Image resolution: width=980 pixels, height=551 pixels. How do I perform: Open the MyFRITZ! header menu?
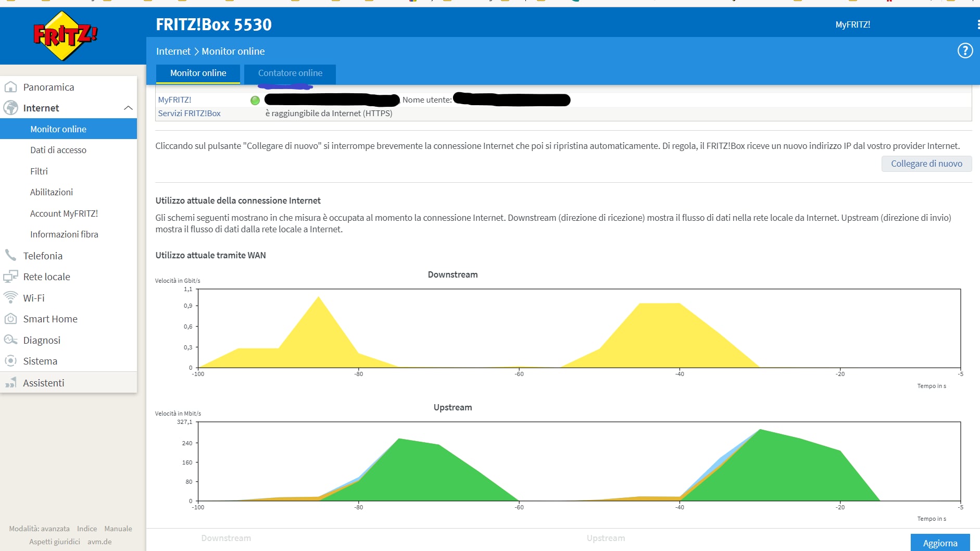point(852,24)
